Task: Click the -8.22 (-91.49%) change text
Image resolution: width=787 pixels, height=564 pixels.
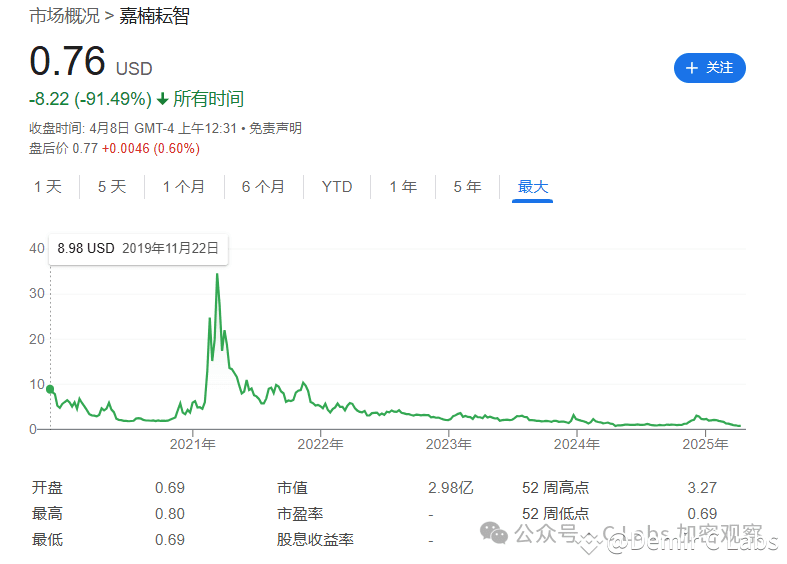Action: point(90,99)
